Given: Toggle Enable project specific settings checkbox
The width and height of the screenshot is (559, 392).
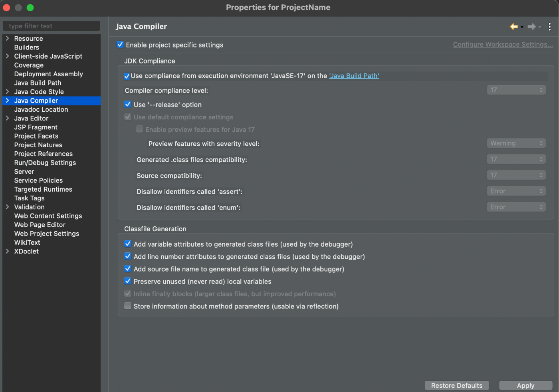Looking at the screenshot, I should pyautogui.click(x=120, y=44).
